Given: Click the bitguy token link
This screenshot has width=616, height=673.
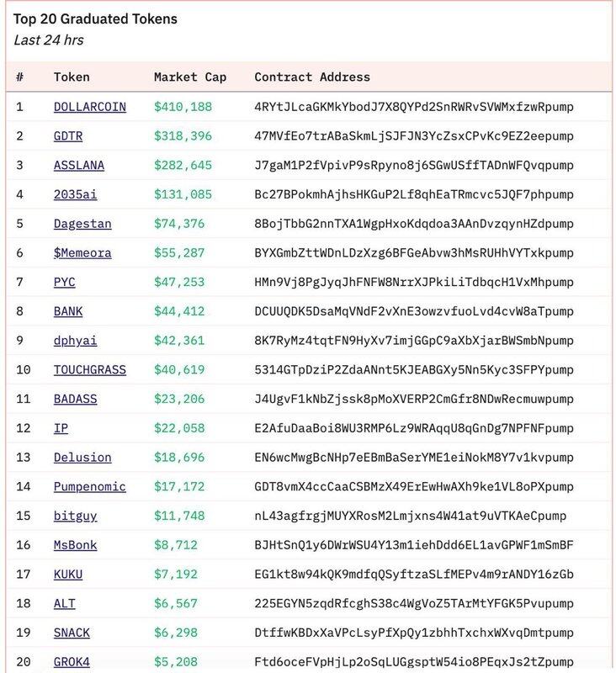Looking at the screenshot, I should (75, 516).
